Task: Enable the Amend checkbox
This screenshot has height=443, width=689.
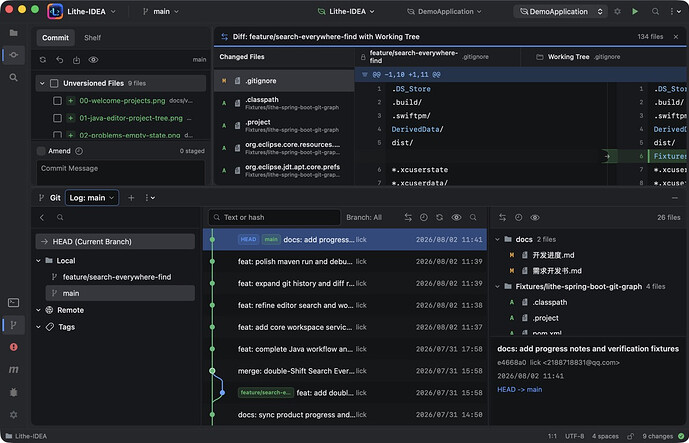Action: (x=41, y=151)
